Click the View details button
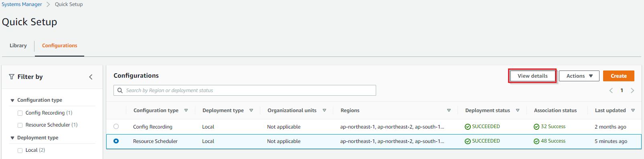This screenshot has height=159, width=644. [x=533, y=76]
